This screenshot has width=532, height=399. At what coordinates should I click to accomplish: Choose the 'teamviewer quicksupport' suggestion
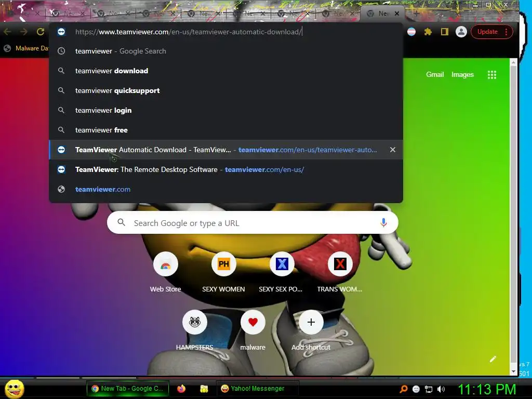coord(226,90)
